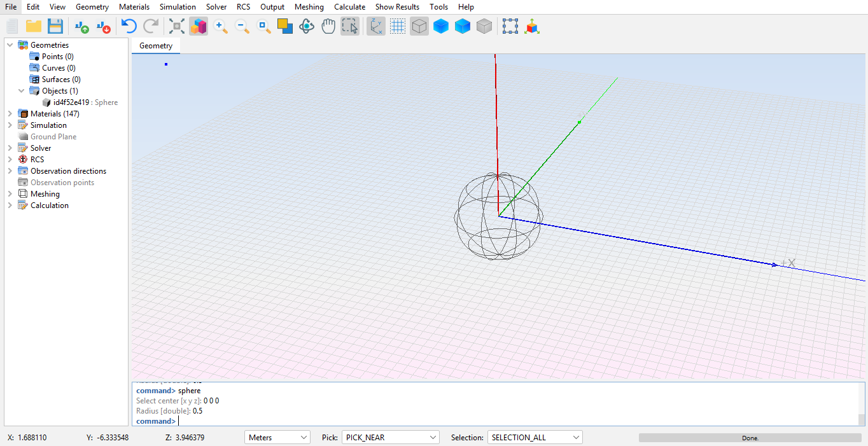
Task: Expand the Materials (147) tree node
Action: pyautogui.click(x=10, y=114)
